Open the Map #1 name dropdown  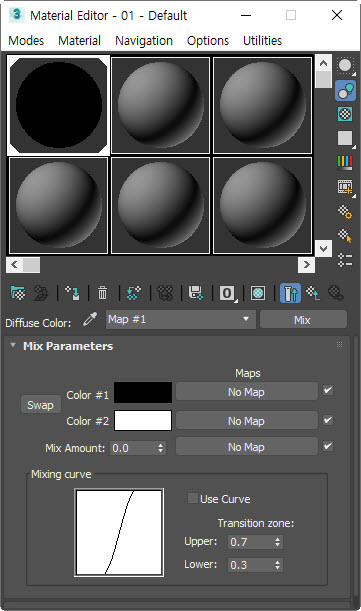coord(181,320)
